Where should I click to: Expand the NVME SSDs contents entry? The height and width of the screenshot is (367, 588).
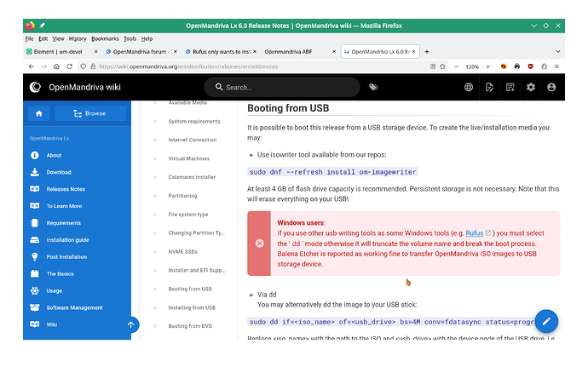[155, 251]
